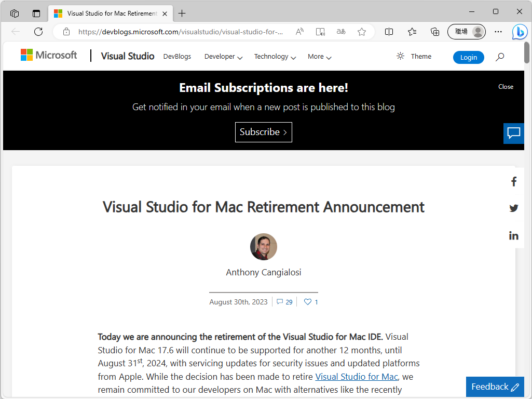
Task: Click the Subscribe button
Action: [x=264, y=132]
